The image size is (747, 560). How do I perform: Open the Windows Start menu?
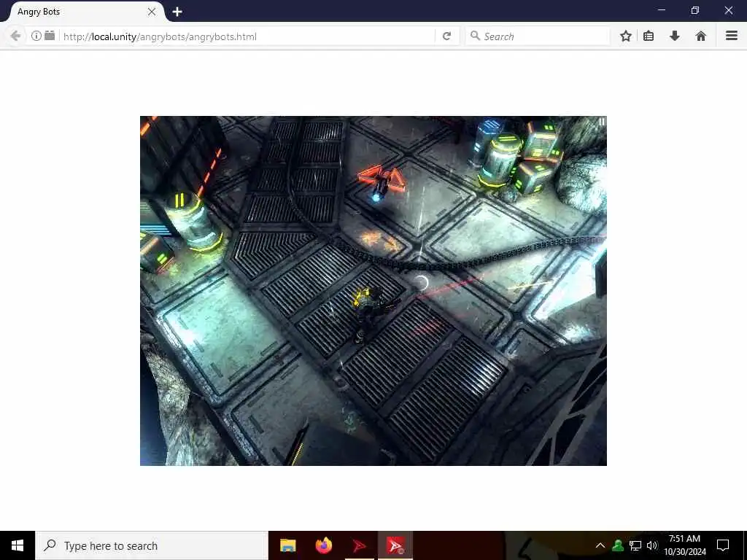click(18, 545)
